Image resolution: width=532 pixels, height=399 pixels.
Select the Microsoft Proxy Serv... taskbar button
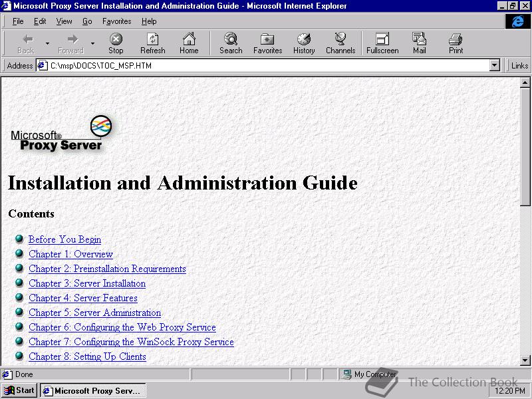[x=93, y=390]
